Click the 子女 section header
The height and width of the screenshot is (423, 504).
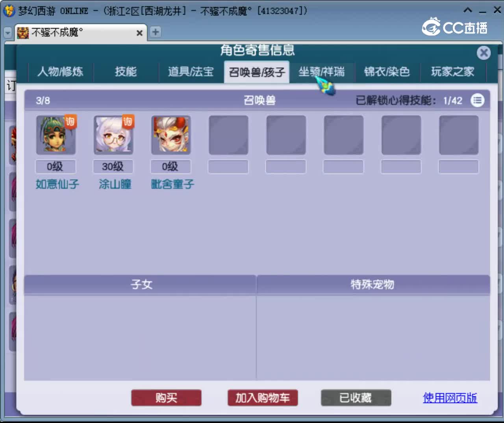pos(140,284)
